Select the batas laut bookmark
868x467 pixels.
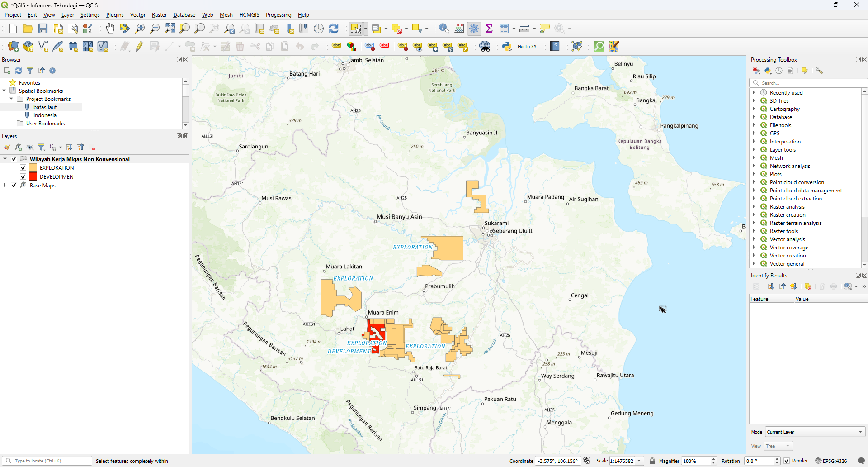(45, 107)
